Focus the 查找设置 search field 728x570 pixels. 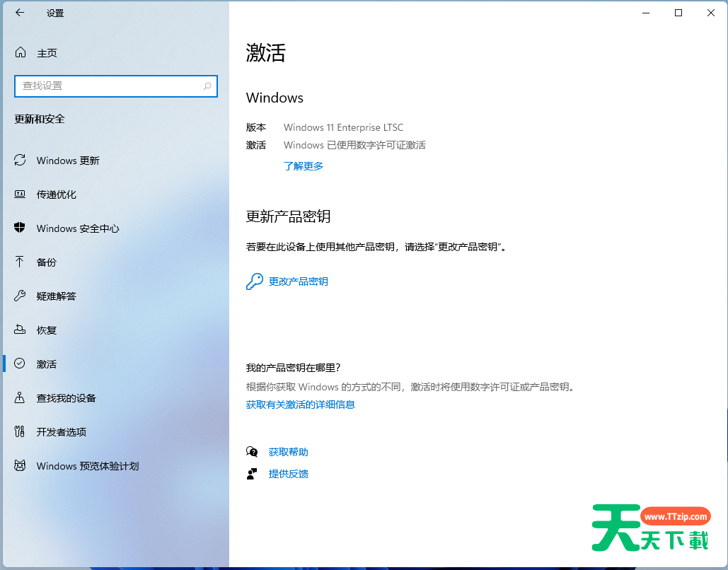coord(116,86)
